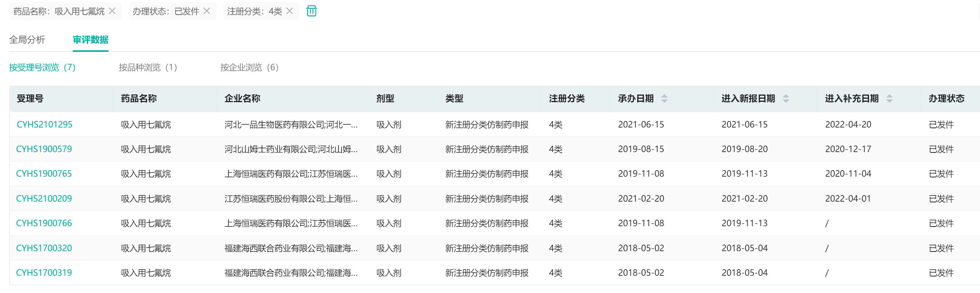Open record CYHS2101295
980x293 pixels.
click(44, 124)
